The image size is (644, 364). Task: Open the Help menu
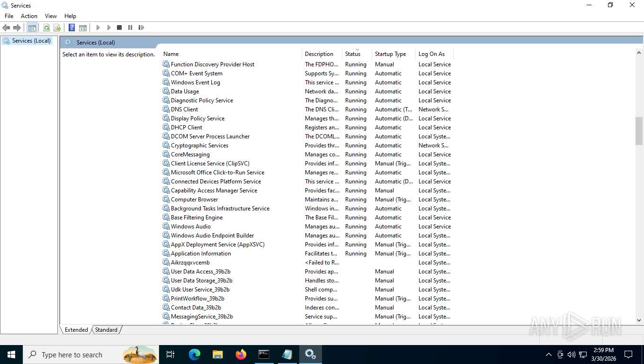coord(70,16)
